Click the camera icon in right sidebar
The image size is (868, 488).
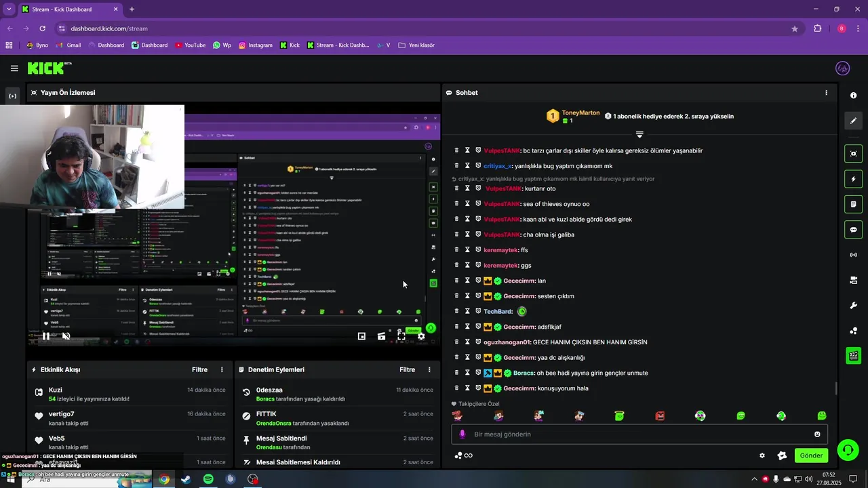pos(853,280)
